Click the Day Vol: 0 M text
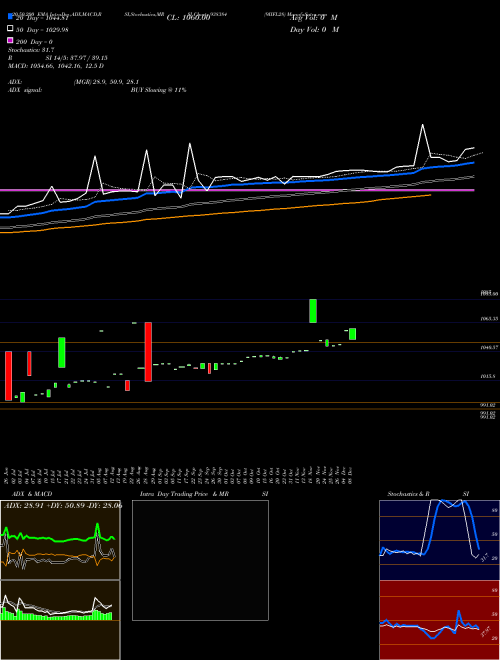500x660 pixels. click(314, 29)
